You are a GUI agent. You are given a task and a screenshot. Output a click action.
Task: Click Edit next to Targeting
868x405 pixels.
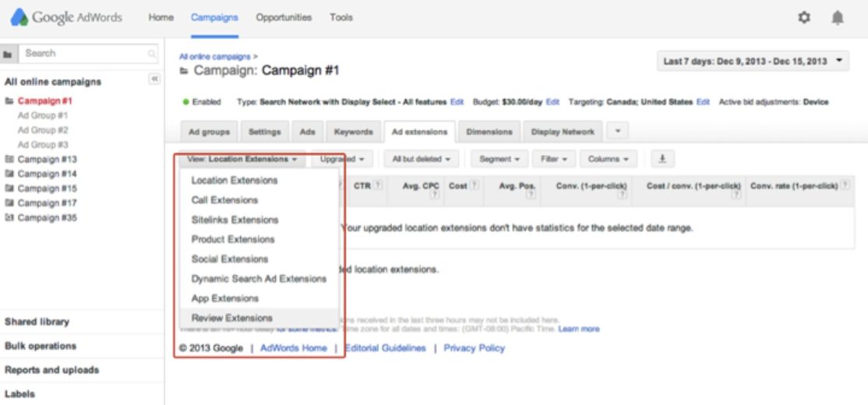[x=703, y=102]
